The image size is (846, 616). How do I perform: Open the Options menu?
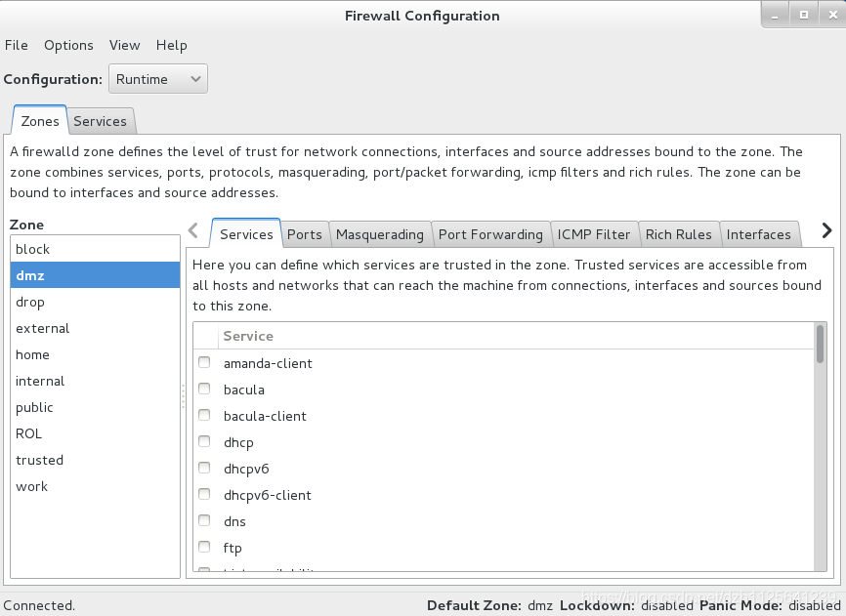click(68, 45)
